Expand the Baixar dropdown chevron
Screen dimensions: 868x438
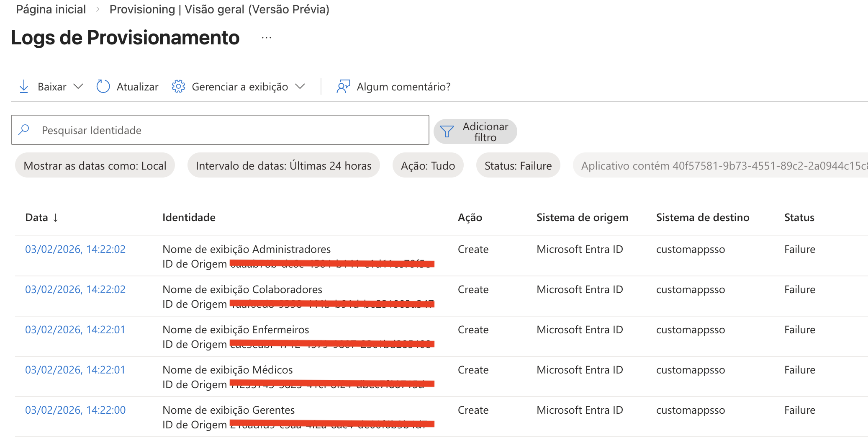[78, 87]
